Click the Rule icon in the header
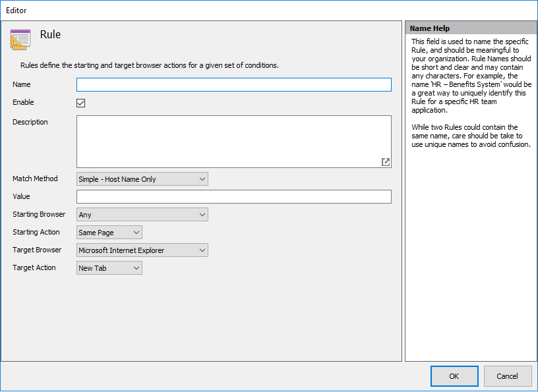Viewport: 538px width, 392px height. (x=20, y=40)
